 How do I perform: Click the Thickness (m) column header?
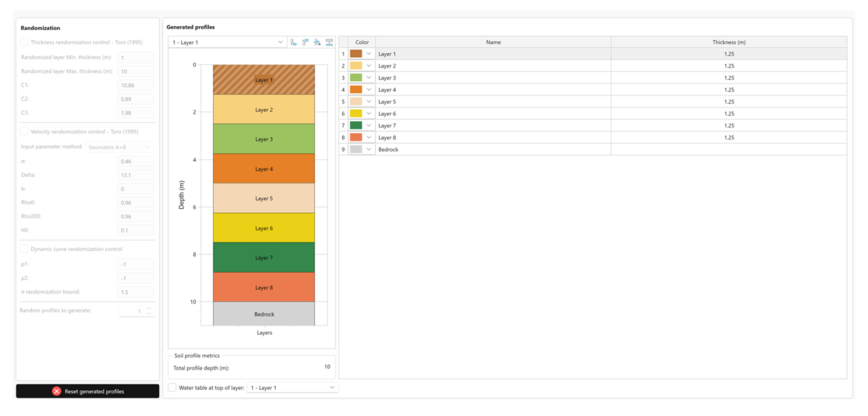(x=728, y=42)
